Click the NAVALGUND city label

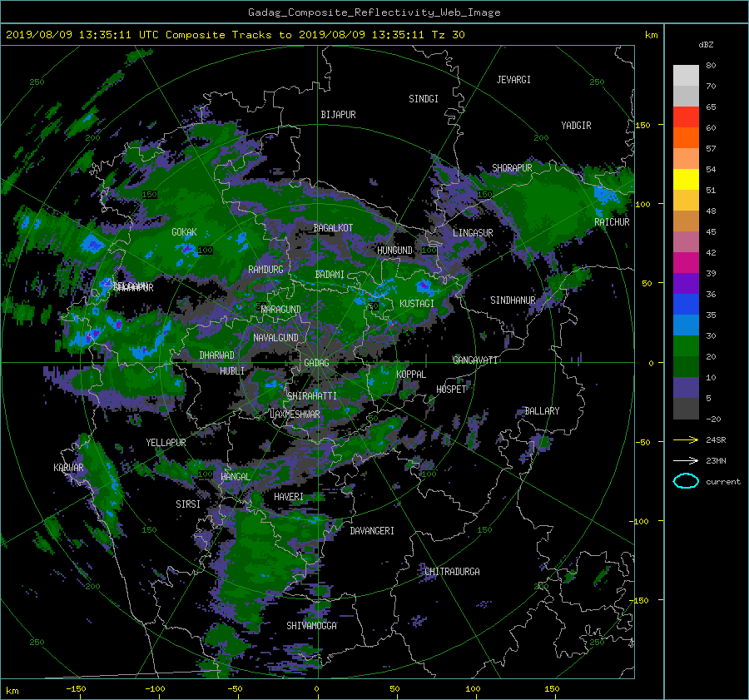[x=275, y=338]
